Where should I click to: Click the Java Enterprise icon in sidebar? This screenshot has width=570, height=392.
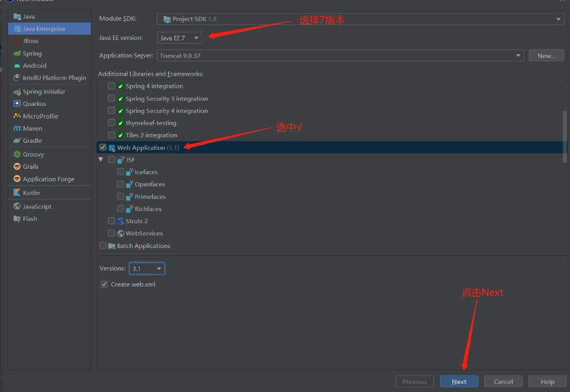pyautogui.click(x=17, y=29)
